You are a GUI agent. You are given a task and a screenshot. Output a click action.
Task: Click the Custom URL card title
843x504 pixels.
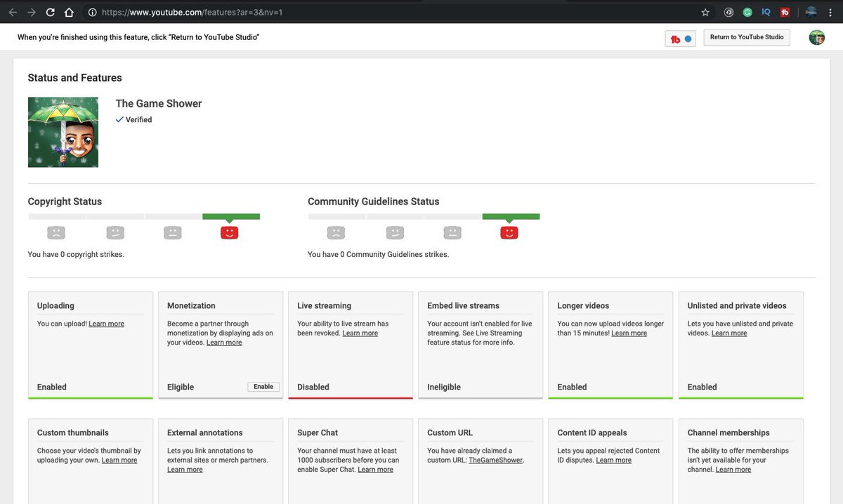452,432
